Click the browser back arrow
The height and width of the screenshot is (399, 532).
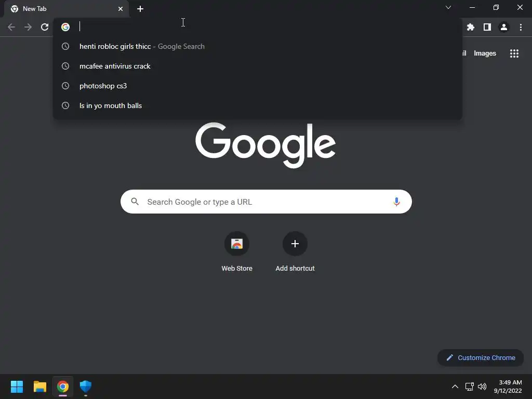coord(11,27)
